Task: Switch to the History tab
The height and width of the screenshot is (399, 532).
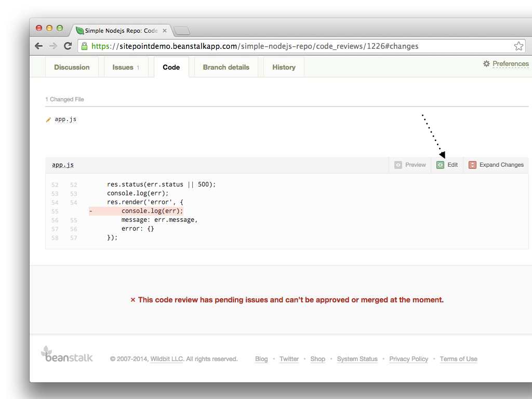Action: coord(284,67)
